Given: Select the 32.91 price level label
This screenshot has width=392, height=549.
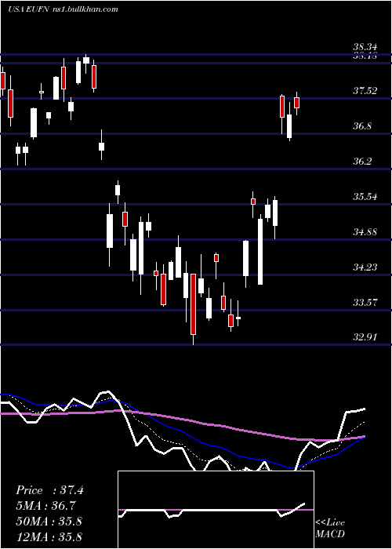Looking at the screenshot, I should tap(365, 337).
